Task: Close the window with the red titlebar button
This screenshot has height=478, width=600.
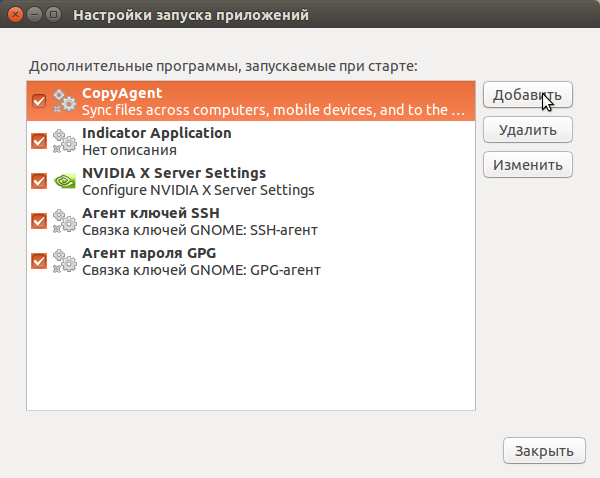Action: (15, 15)
